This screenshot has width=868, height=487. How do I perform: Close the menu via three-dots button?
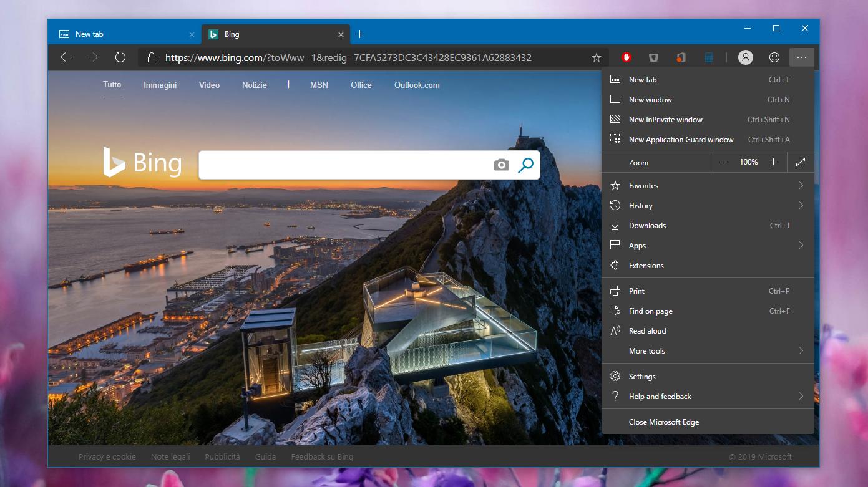pyautogui.click(x=802, y=57)
